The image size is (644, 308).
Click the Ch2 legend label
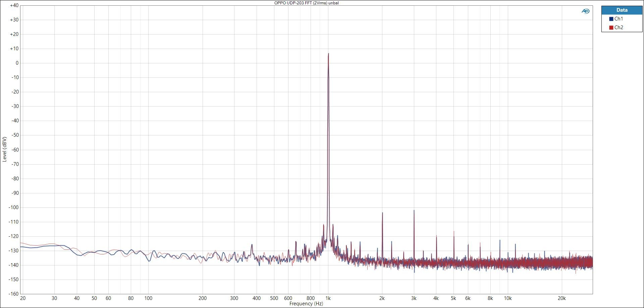pos(619,27)
